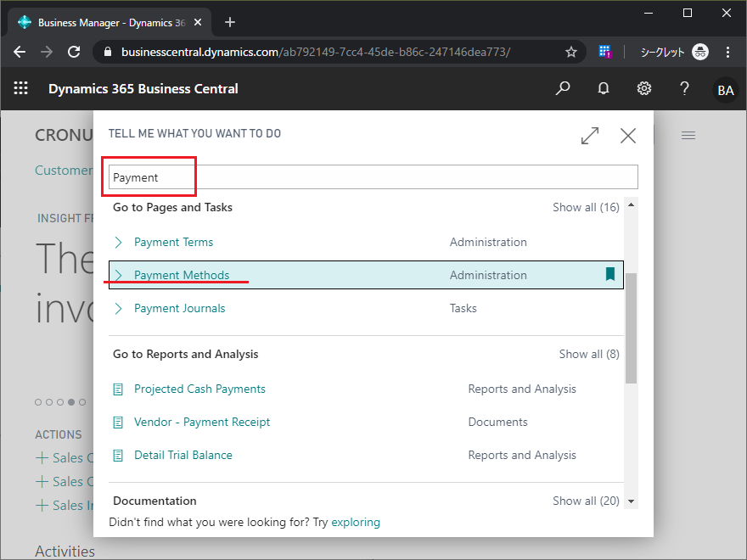Show all 16 pages and tasks
This screenshot has height=560, width=747.
tap(586, 207)
